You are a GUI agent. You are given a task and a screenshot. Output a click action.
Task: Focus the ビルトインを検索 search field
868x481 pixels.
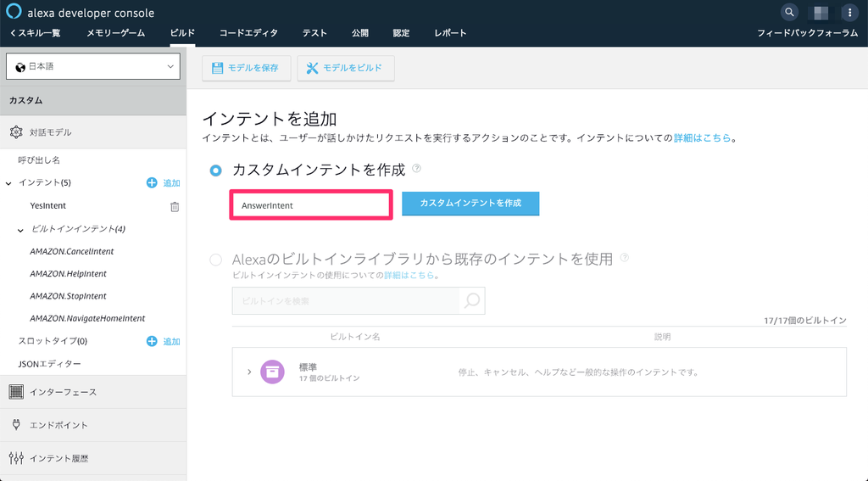click(346, 301)
